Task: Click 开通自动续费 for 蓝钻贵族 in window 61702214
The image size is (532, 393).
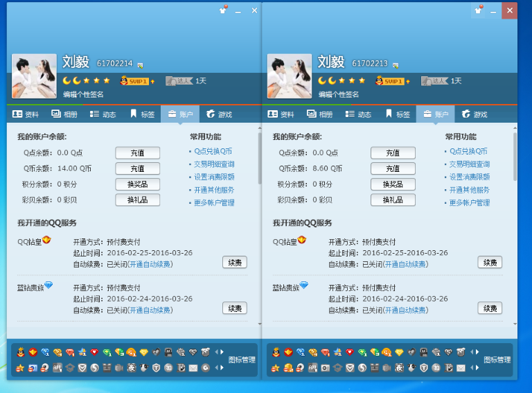Action: 150,310
